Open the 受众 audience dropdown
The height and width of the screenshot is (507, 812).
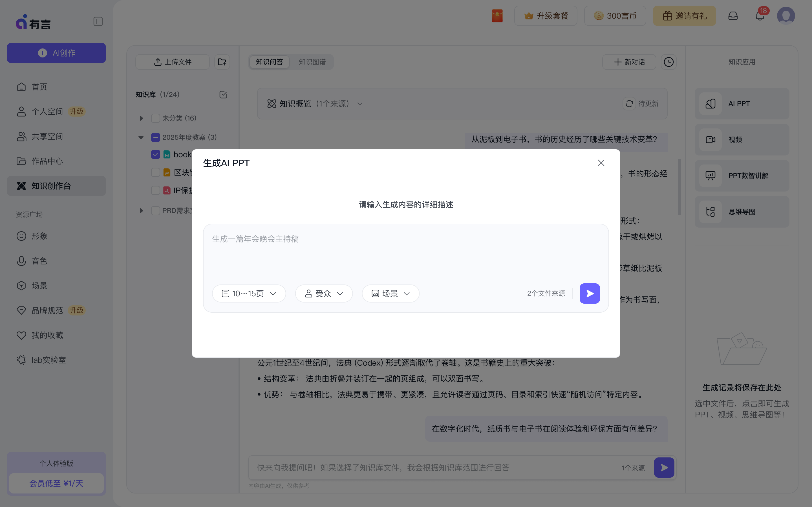[323, 293]
